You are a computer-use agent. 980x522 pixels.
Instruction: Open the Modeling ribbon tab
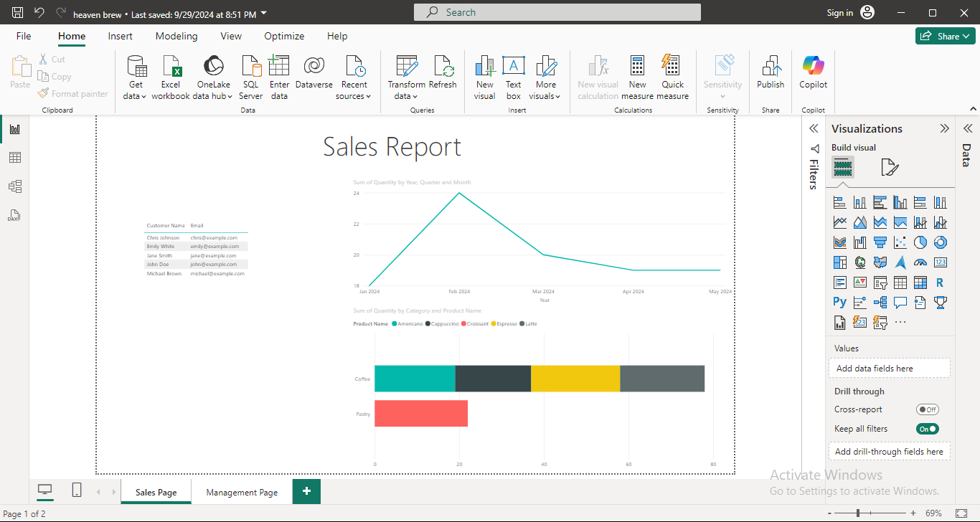point(176,36)
